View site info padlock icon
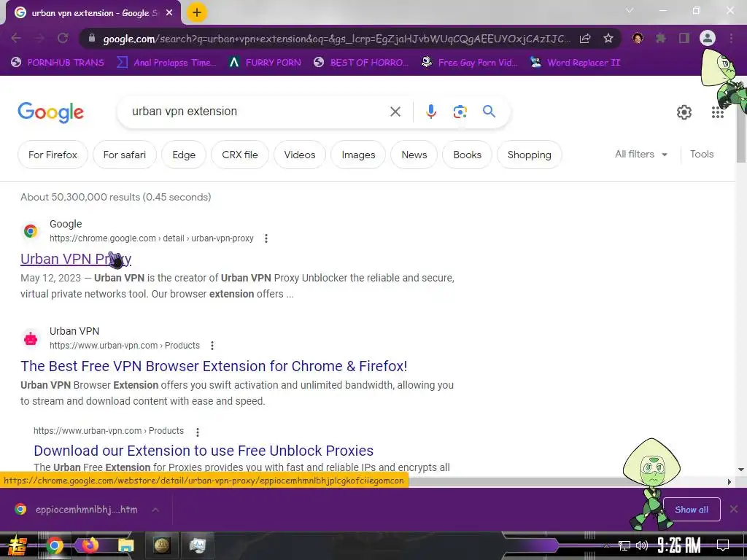Image resolution: width=747 pixels, height=560 pixels. 92,38
